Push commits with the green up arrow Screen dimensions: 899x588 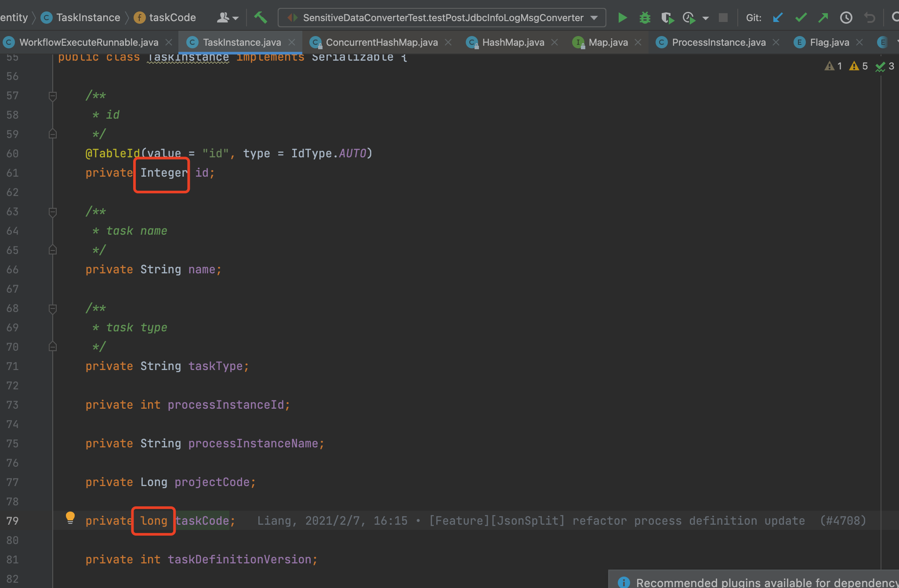(823, 18)
